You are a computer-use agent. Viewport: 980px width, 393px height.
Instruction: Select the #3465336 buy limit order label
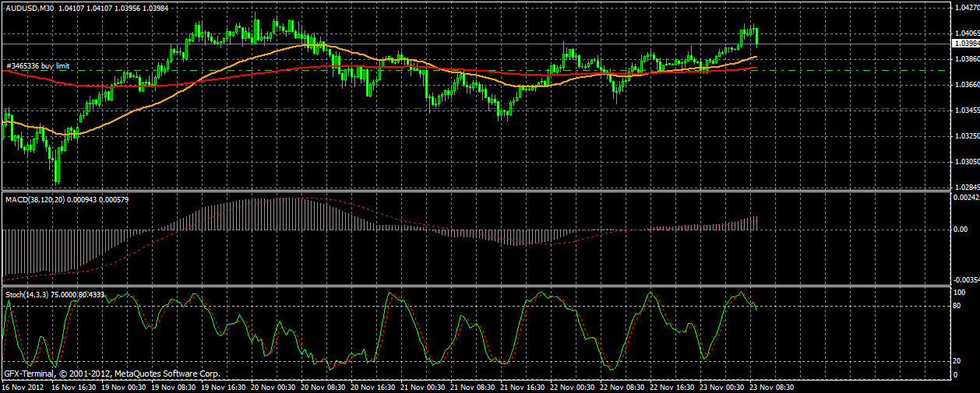(37, 66)
